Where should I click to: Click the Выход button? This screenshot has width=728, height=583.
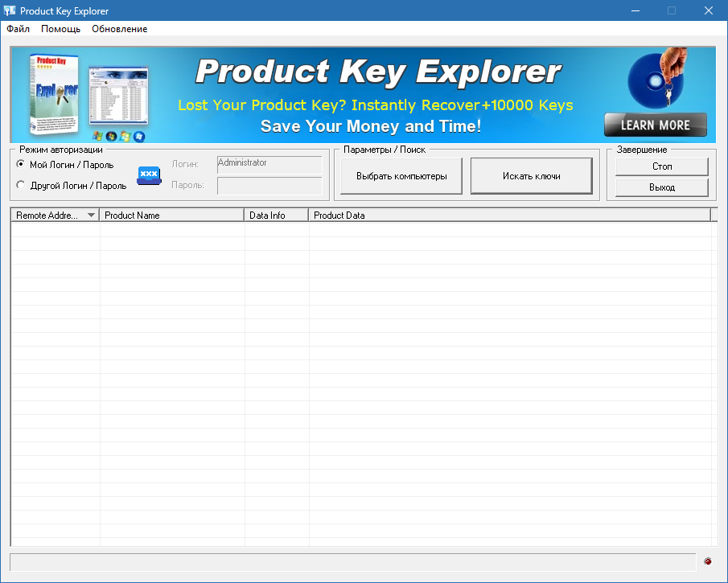pyautogui.click(x=662, y=187)
